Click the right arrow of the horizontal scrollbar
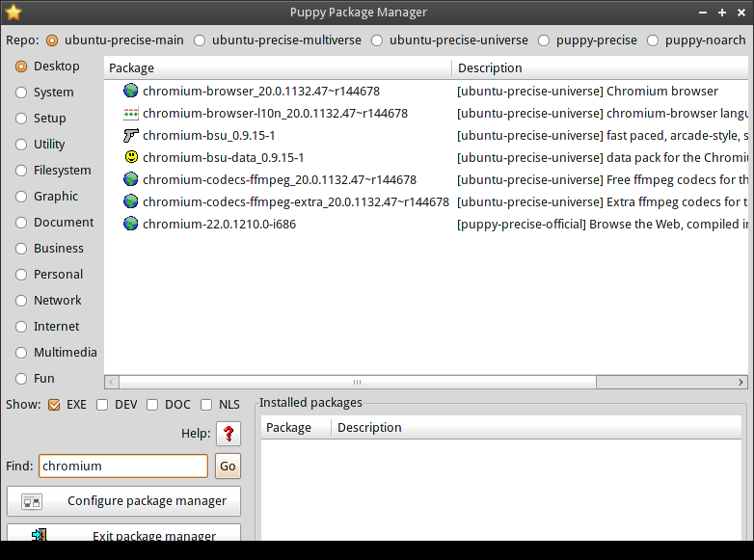 point(741,382)
